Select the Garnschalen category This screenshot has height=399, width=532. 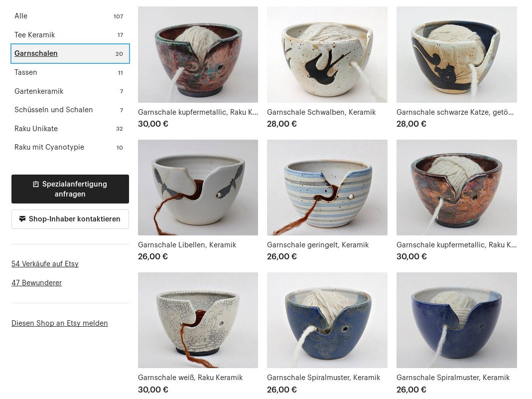(70, 54)
